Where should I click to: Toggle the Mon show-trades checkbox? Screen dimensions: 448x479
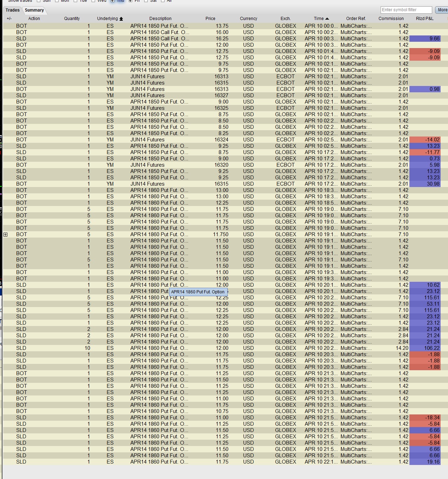point(57,1)
